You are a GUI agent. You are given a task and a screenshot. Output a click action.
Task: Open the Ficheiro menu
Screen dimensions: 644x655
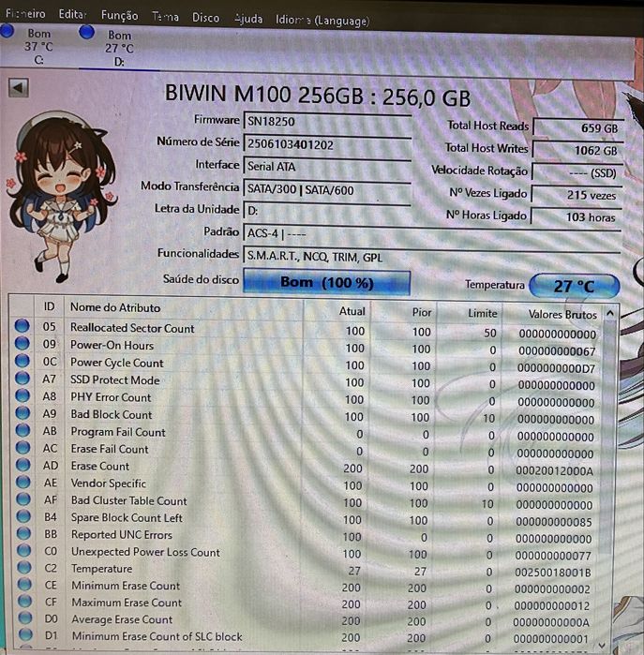[x=25, y=13]
